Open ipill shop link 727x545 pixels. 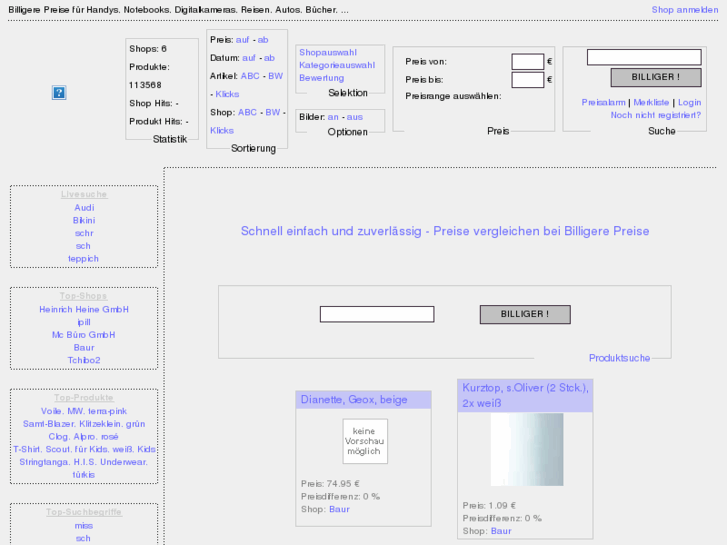(84, 322)
